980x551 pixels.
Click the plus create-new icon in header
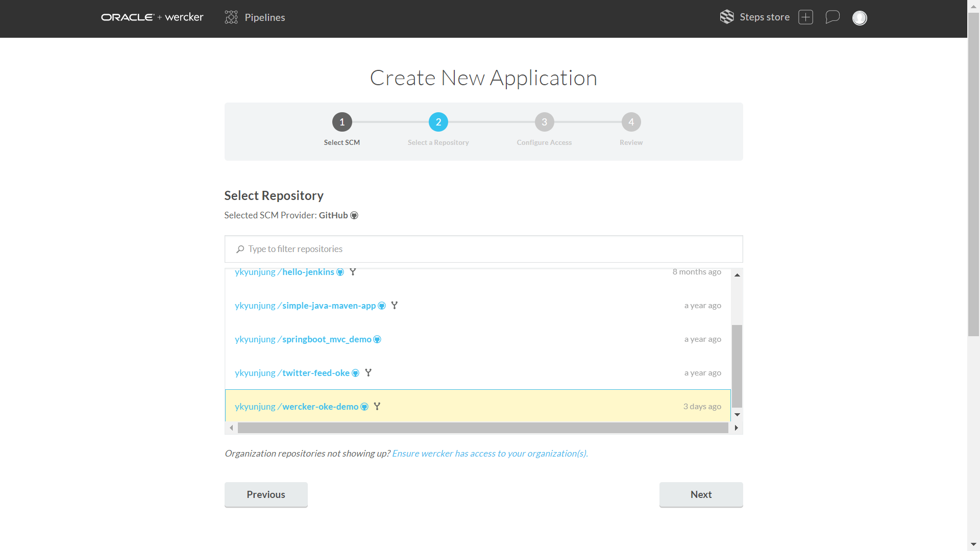click(x=805, y=17)
